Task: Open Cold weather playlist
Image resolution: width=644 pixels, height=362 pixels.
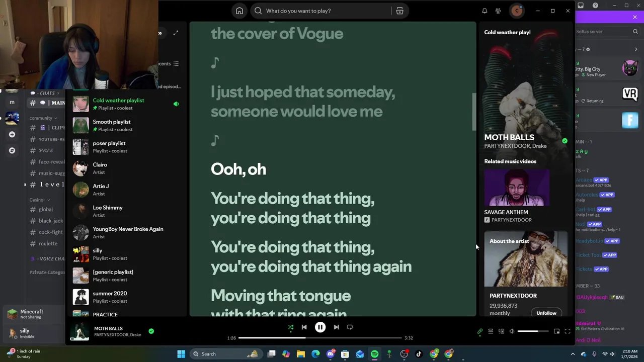Action: tap(126, 104)
